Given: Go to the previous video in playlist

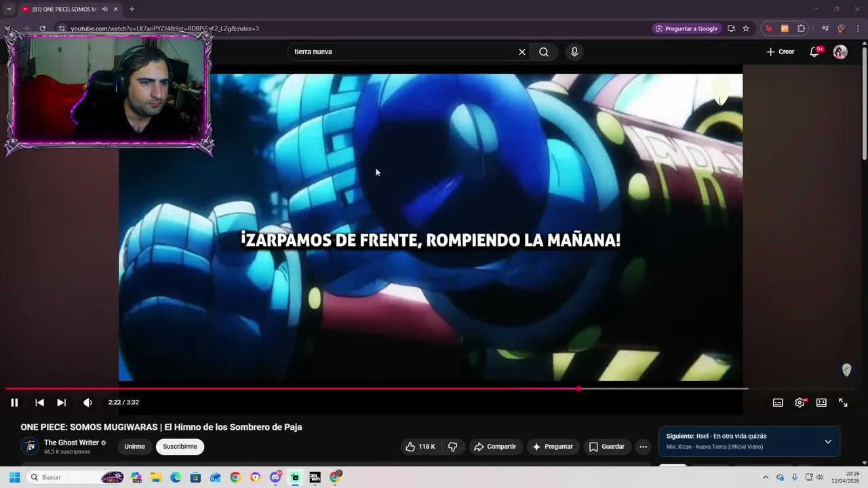Looking at the screenshot, I should 39,403.
